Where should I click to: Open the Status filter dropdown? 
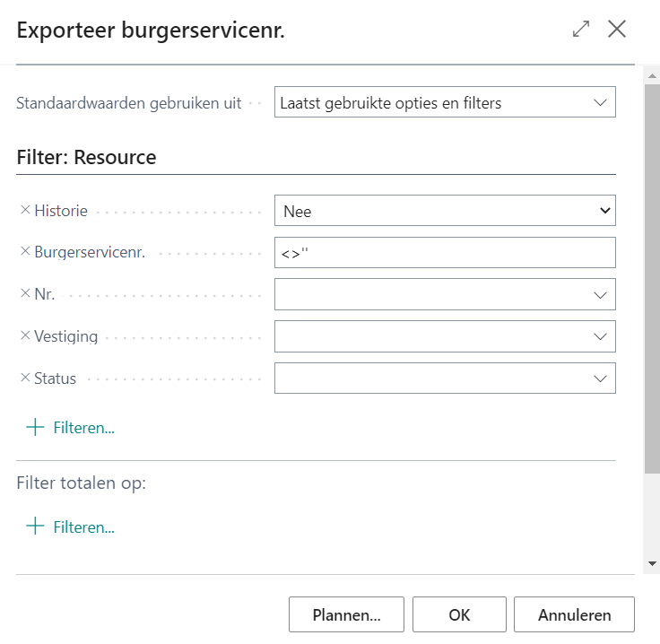coord(600,379)
